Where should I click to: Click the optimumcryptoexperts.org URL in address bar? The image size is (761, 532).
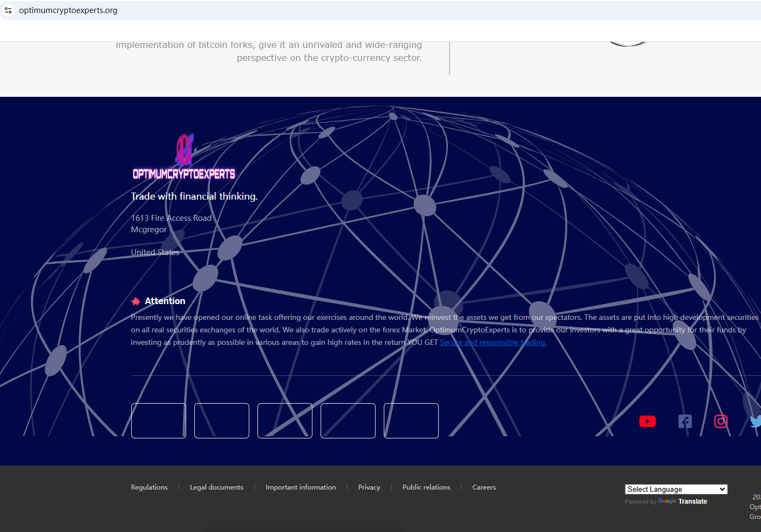pos(68,10)
